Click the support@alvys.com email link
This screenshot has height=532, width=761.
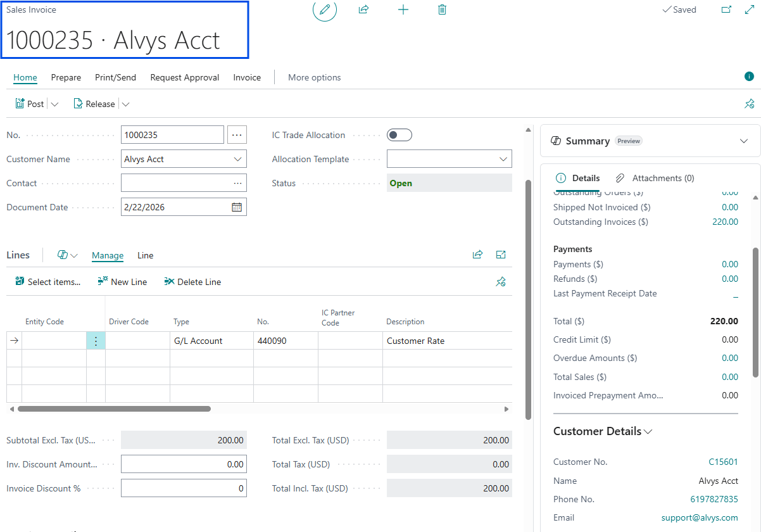tap(700, 517)
